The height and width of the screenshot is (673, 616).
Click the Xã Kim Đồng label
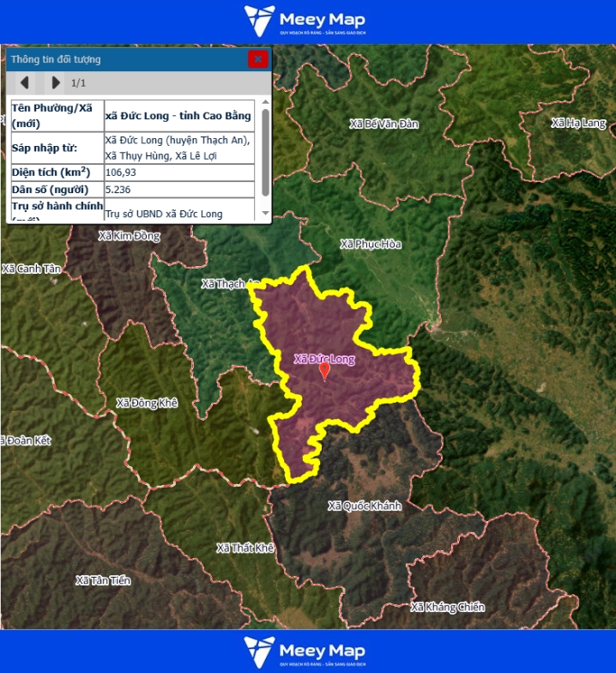[129, 235]
